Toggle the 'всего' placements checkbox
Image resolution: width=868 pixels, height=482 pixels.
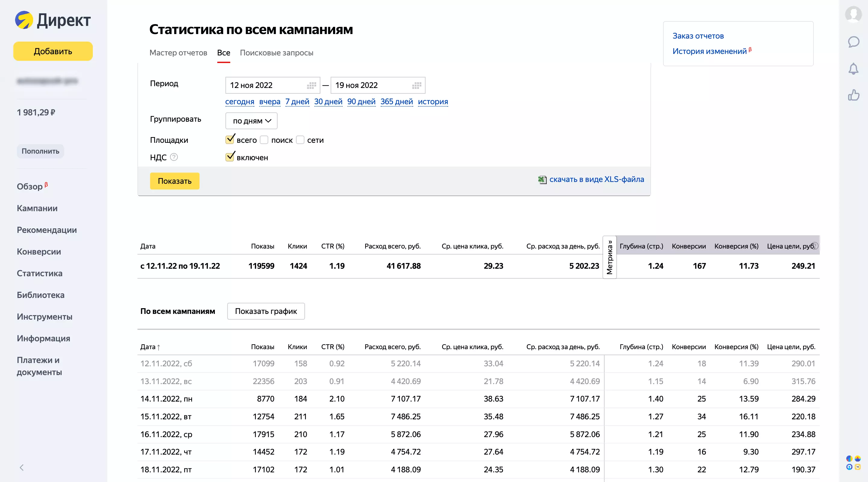coord(230,139)
